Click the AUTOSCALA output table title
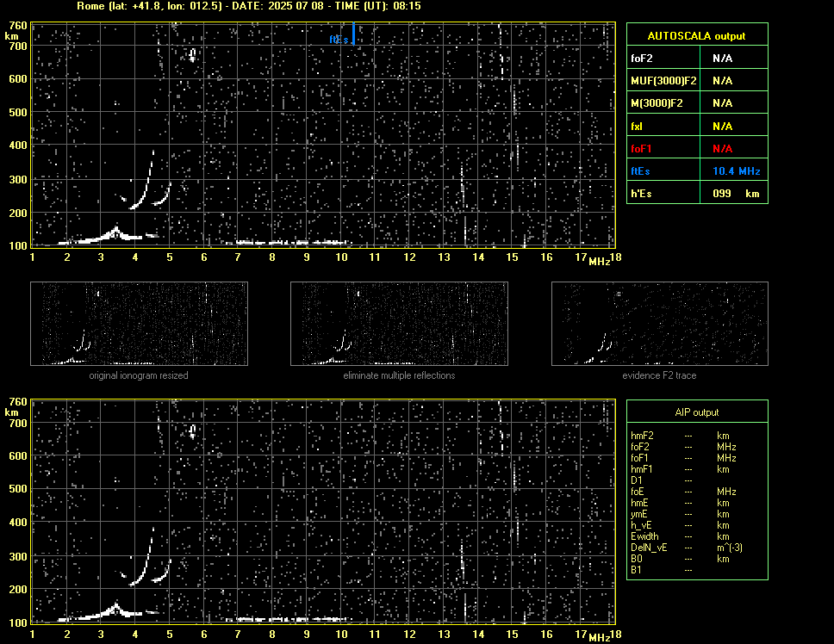Viewport: 834px width, 644px height. pos(696,36)
